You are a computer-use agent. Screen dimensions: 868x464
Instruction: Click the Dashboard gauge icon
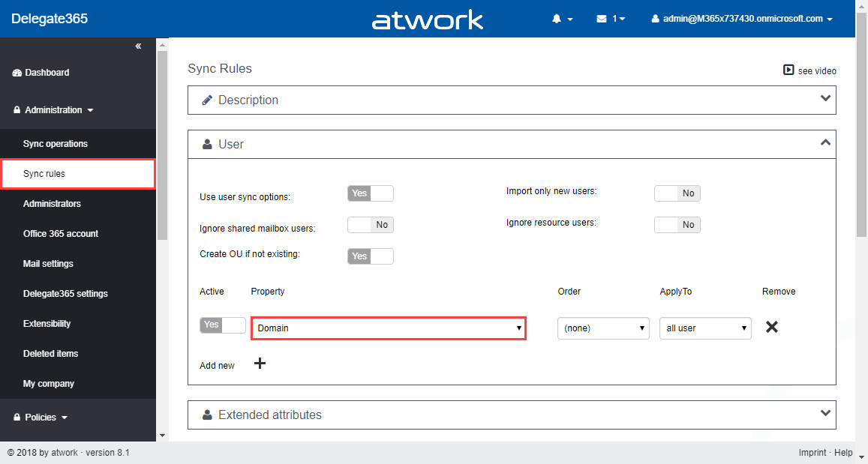(17, 73)
